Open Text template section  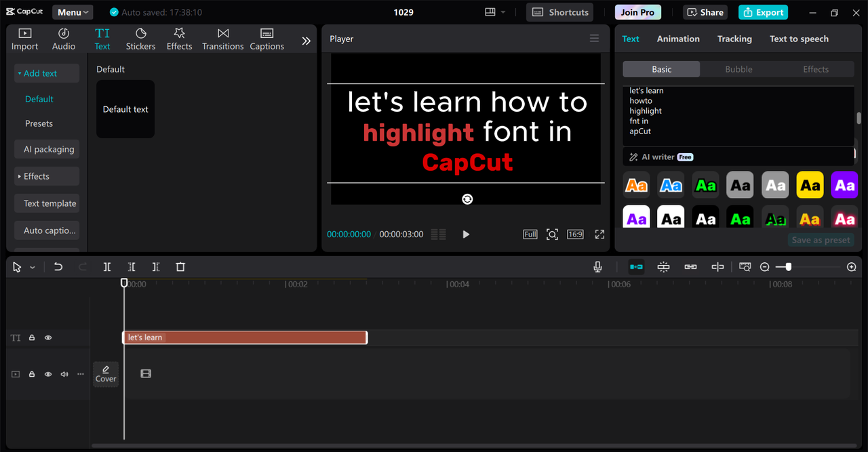(47, 203)
